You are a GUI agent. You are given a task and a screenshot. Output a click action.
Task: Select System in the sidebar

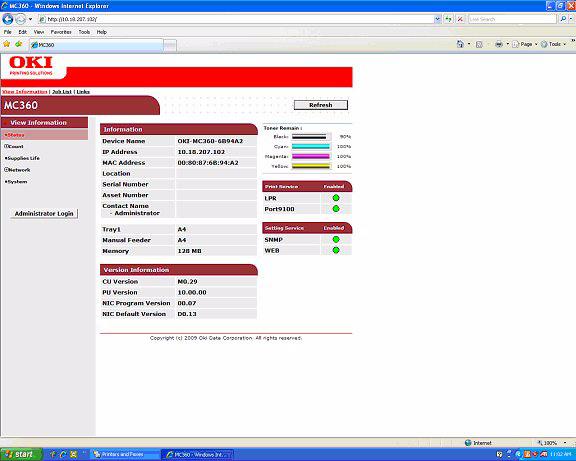tap(16, 181)
